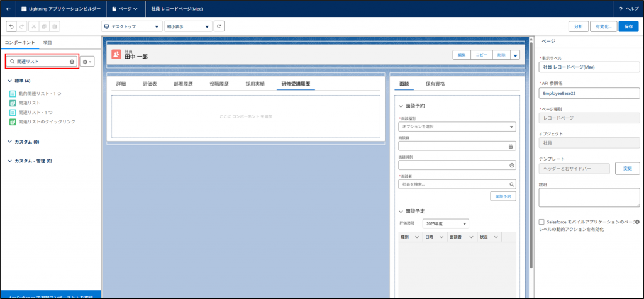Image resolution: width=644 pixels, height=299 pixels.
Task: Collapse the 標準 (4) components section
Action: click(x=9, y=81)
